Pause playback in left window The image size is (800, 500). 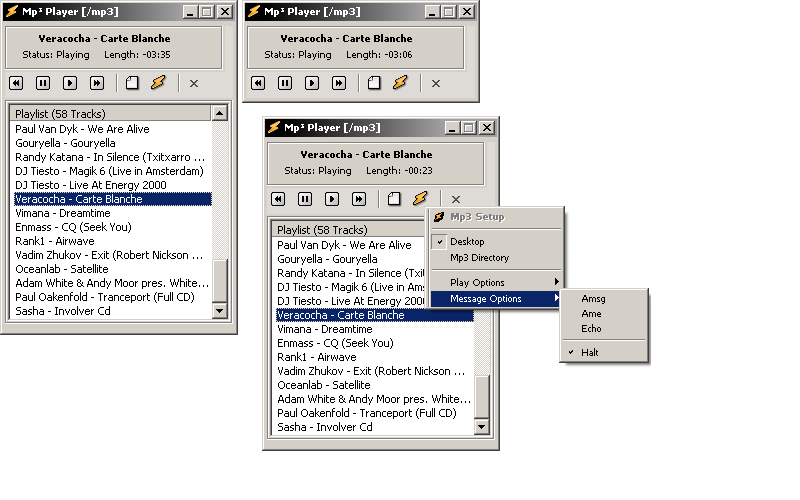[43, 83]
